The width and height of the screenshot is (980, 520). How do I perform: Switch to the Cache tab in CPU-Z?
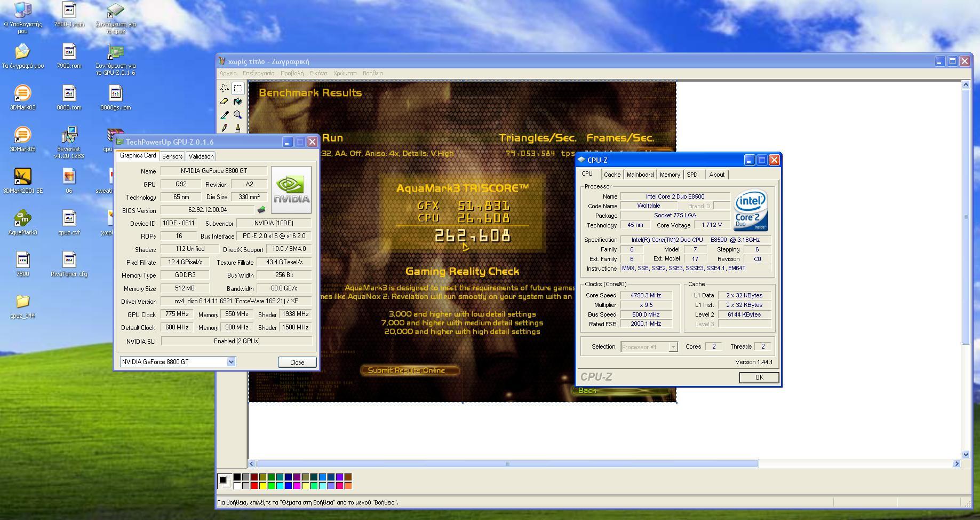coord(612,175)
